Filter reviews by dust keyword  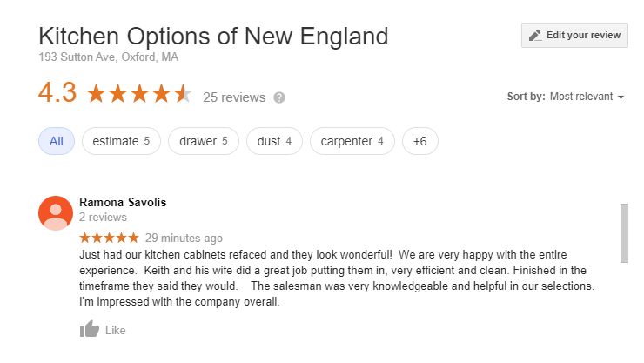click(x=274, y=141)
